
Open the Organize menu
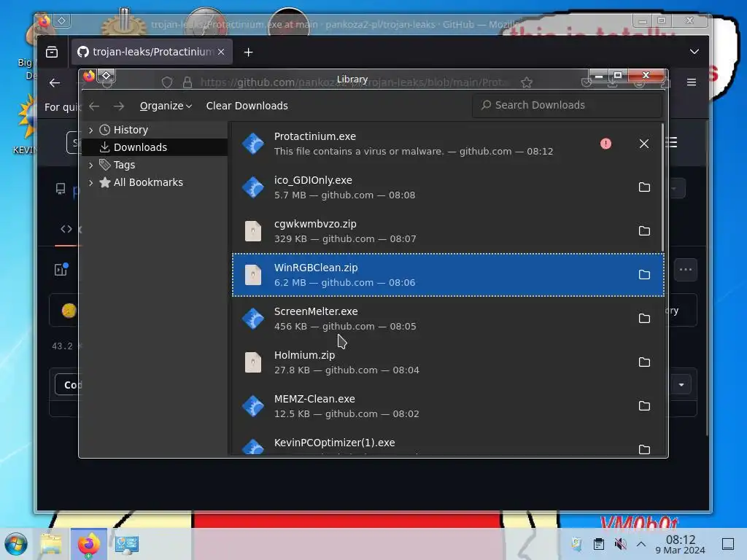click(166, 106)
